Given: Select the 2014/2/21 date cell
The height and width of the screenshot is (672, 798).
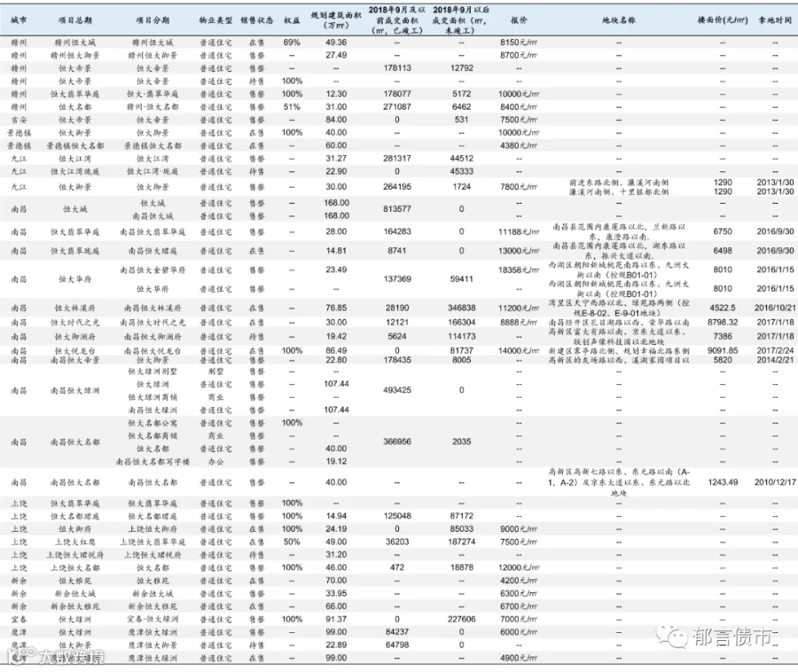Looking at the screenshot, I should pyautogui.click(x=775, y=360).
